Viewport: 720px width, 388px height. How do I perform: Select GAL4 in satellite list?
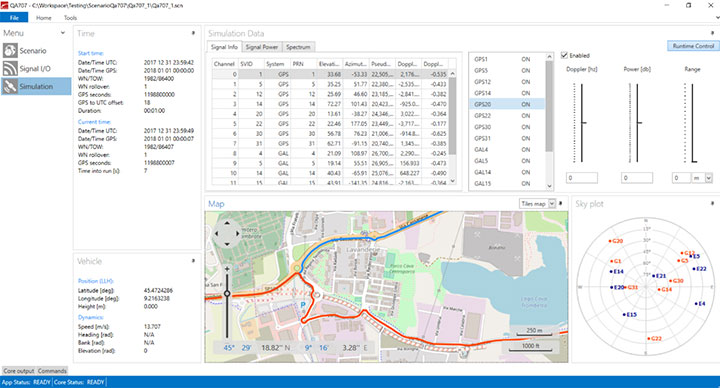click(506, 150)
